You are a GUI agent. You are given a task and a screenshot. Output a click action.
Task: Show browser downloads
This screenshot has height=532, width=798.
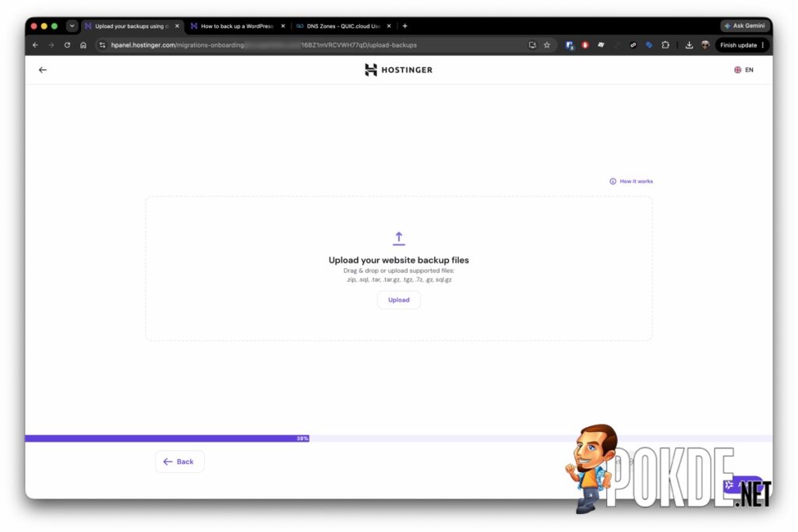point(689,44)
